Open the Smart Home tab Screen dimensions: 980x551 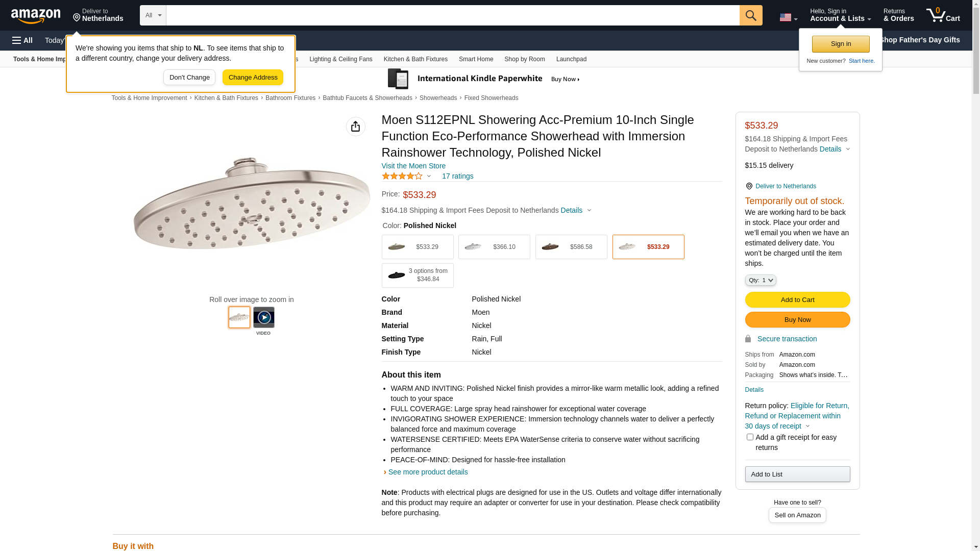point(476,59)
